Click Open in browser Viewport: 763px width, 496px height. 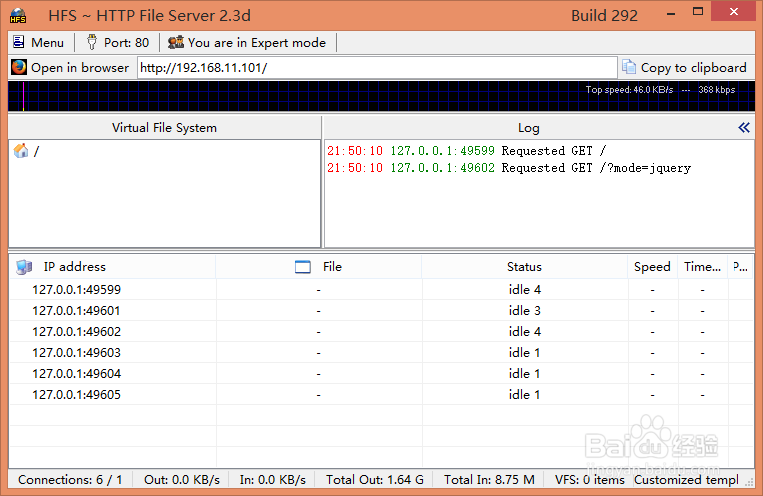70,68
